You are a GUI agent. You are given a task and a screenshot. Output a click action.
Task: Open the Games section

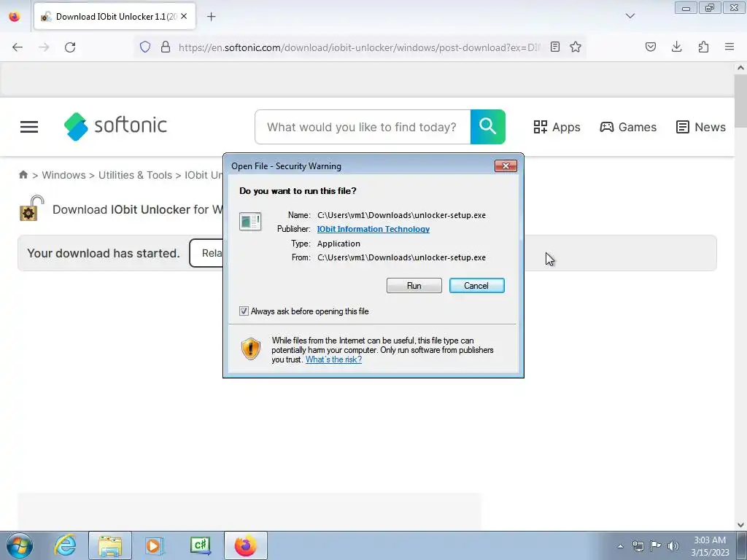[628, 127]
